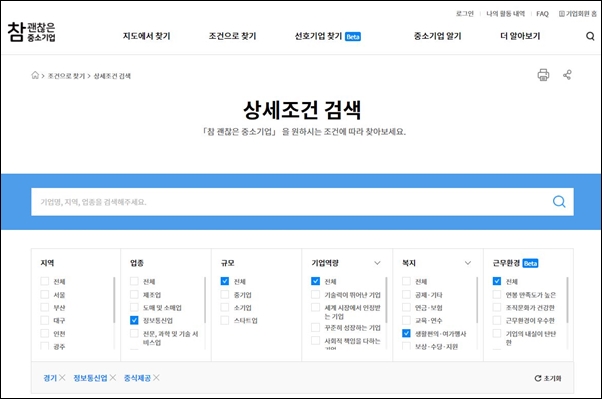The image size is (602, 399).
Task: Click the 참 괜찮은 중소기업 logo
Action: pyautogui.click(x=31, y=32)
